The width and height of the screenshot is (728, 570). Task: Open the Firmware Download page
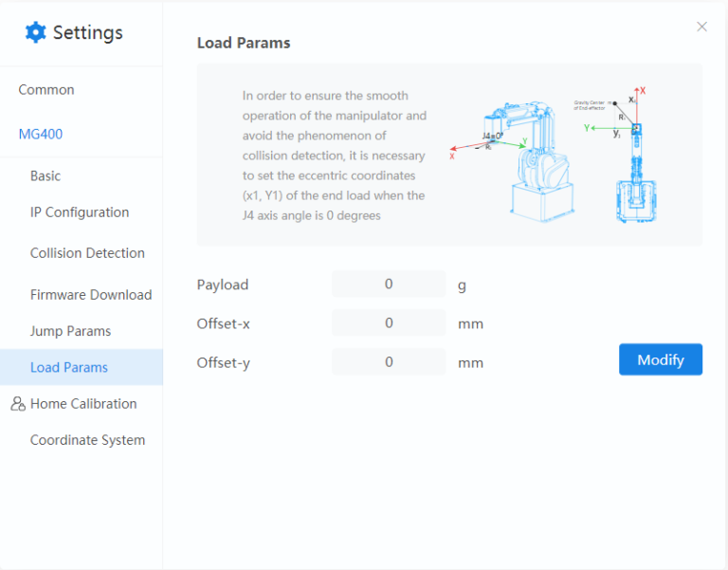pyautogui.click(x=91, y=295)
